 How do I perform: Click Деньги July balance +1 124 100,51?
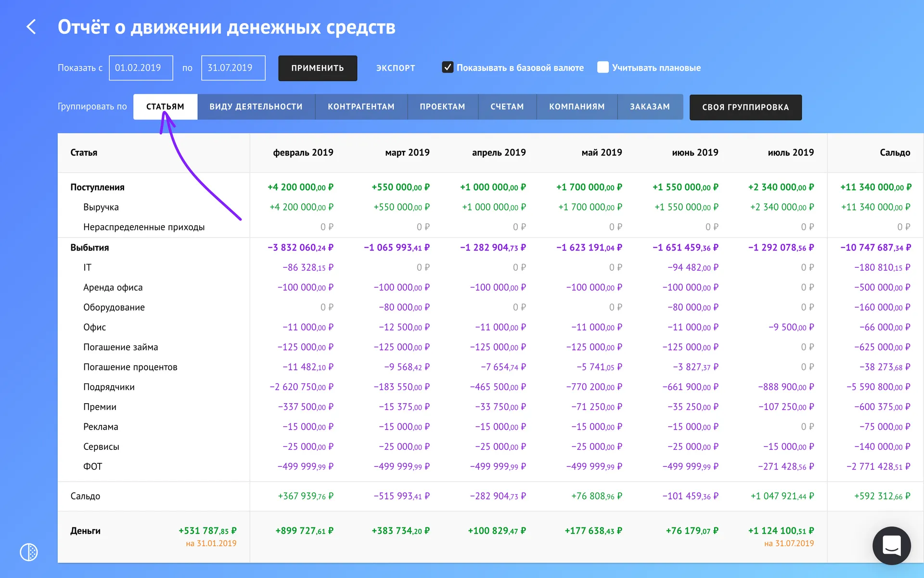tap(781, 531)
